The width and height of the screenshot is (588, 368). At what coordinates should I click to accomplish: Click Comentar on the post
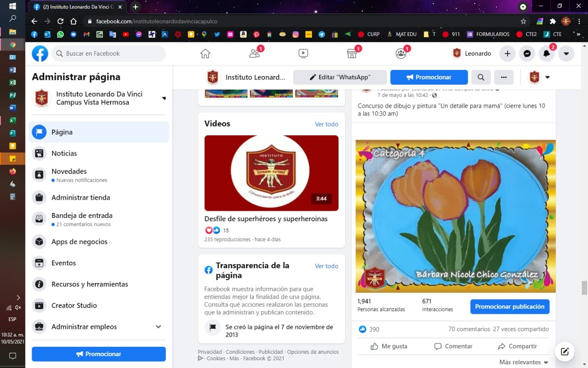point(453,346)
